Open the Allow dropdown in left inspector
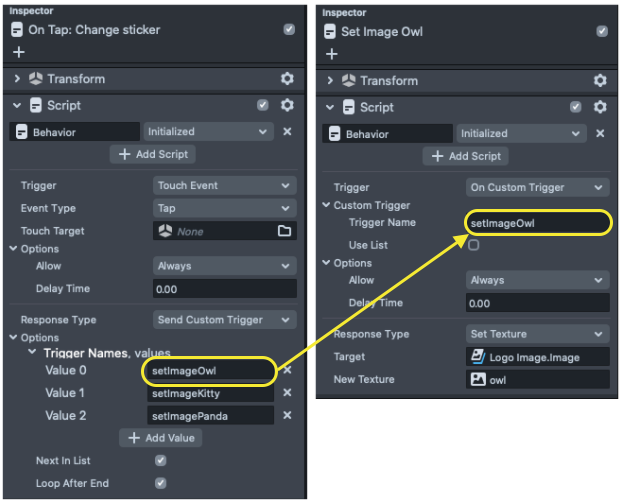The height and width of the screenshot is (503, 622). (x=225, y=265)
